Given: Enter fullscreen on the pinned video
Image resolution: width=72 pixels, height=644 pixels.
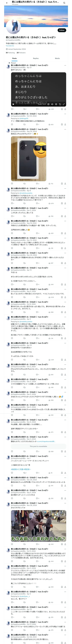Looking at the screenshot, I should 64,104.
